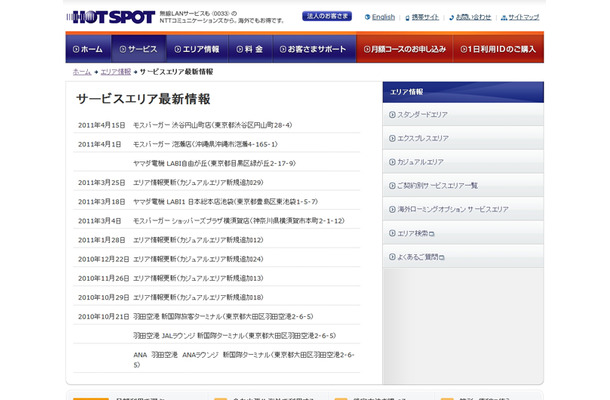The height and width of the screenshot is (400, 610).
Task: Click the arrow icon next to カジュアルエリア
Action: [392, 162]
